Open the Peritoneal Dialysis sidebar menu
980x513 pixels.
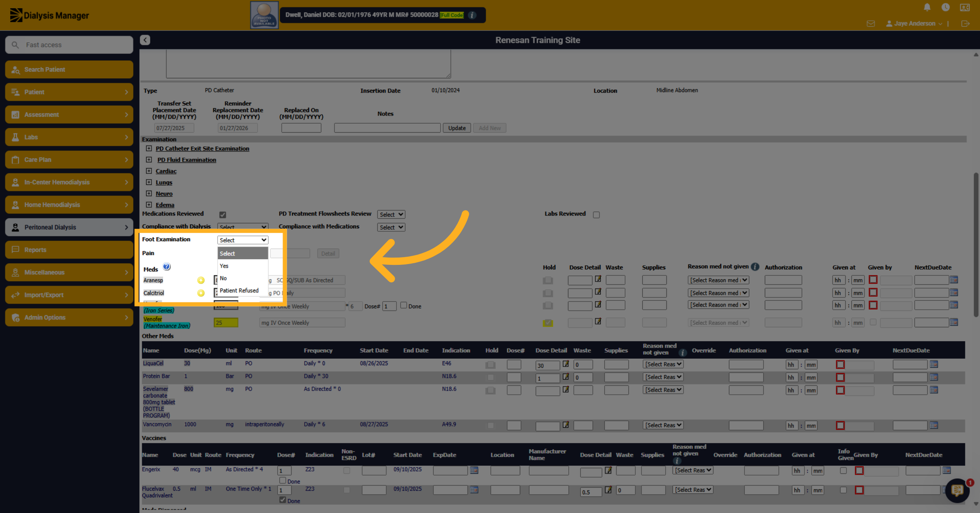(69, 227)
